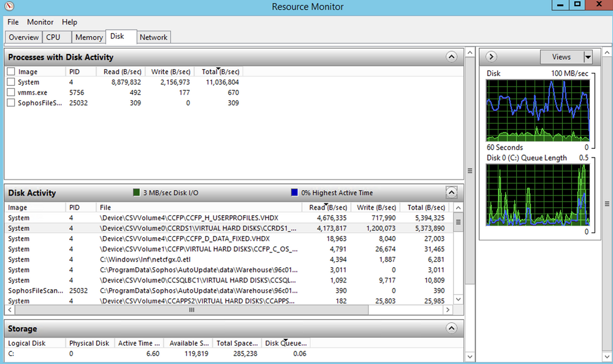The height and width of the screenshot is (364, 613).
Task: Collapse the Processes with Disk Activity section
Action: click(x=451, y=57)
